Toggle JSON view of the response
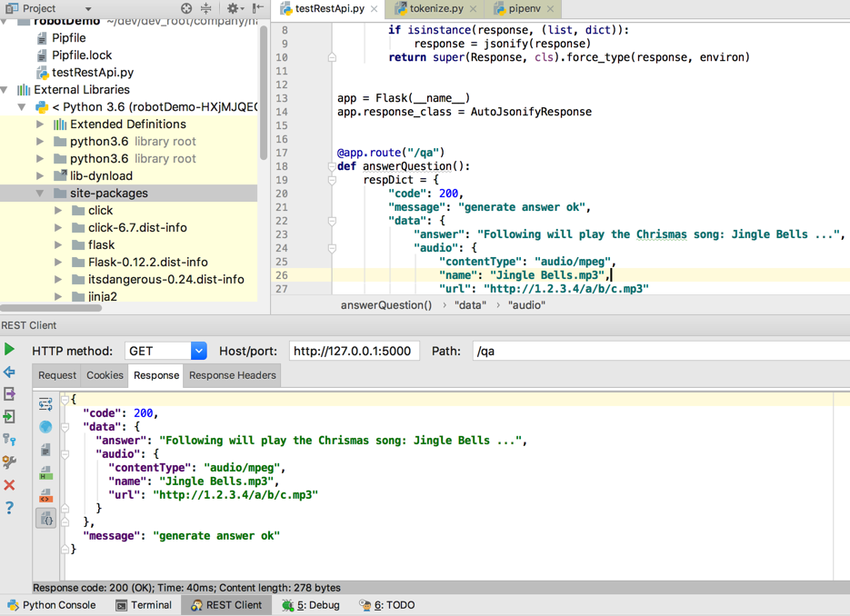This screenshot has width=850, height=616. pos(45,518)
